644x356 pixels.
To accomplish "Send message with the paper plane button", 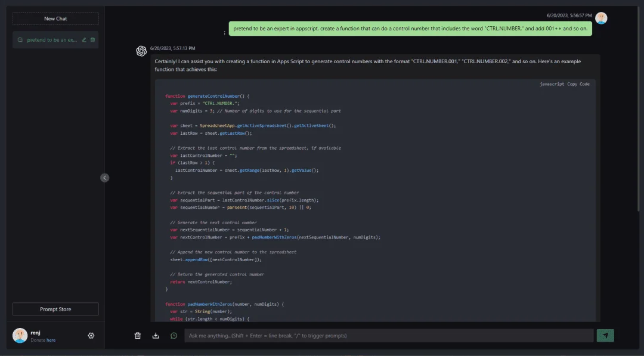I will click(x=605, y=336).
